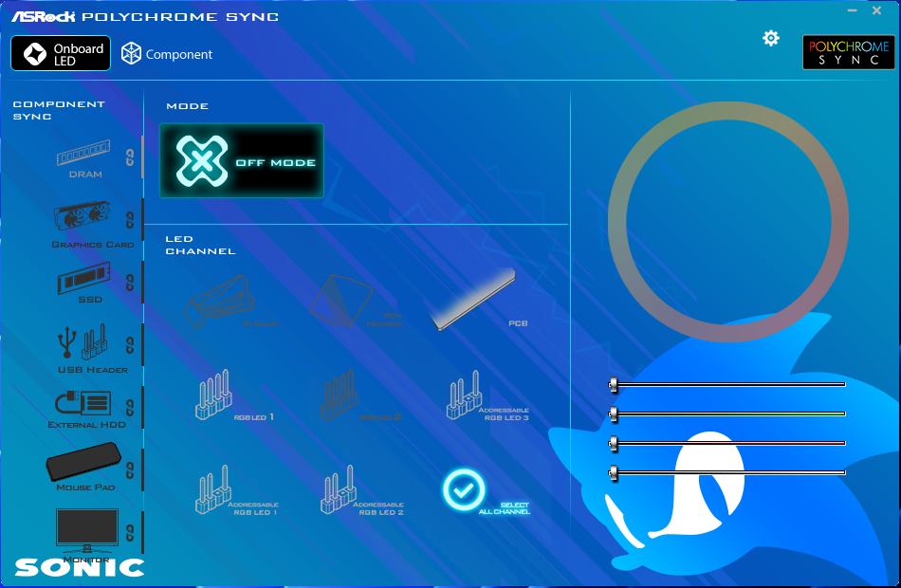Toggle the External HDD sync link
Viewport: 901px width, 588px height.
coord(130,408)
